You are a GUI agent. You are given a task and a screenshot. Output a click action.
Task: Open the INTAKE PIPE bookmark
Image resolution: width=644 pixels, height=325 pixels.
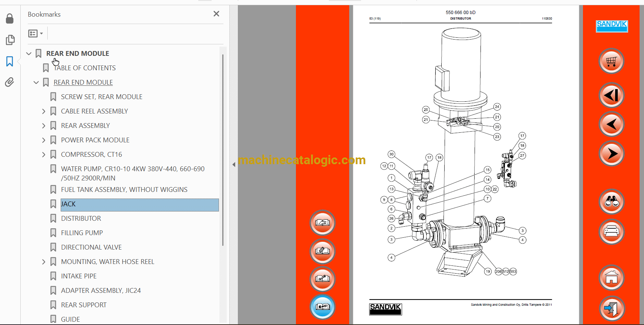pyautogui.click(x=79, y=276)
